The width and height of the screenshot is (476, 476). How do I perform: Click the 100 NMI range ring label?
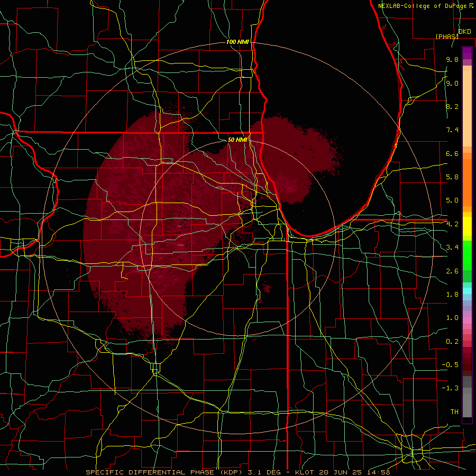pyautogui.click(x=237, y=42)
